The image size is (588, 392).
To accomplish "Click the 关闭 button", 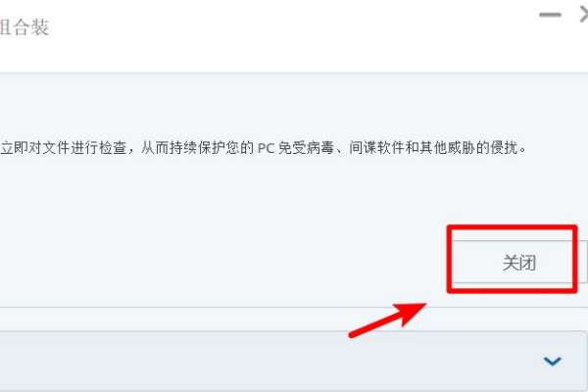I will (519, 262).
